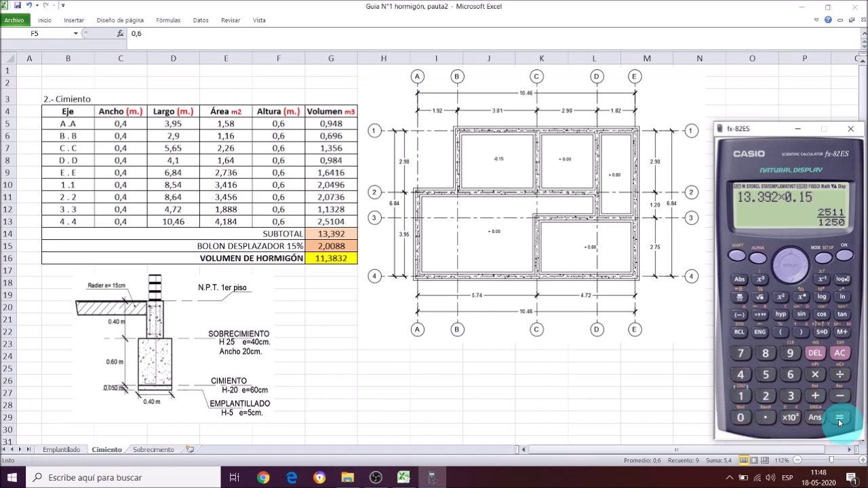Click the calculator x cubed key
The height and width of the screenshot is (488, 868).
click(760, 279)
